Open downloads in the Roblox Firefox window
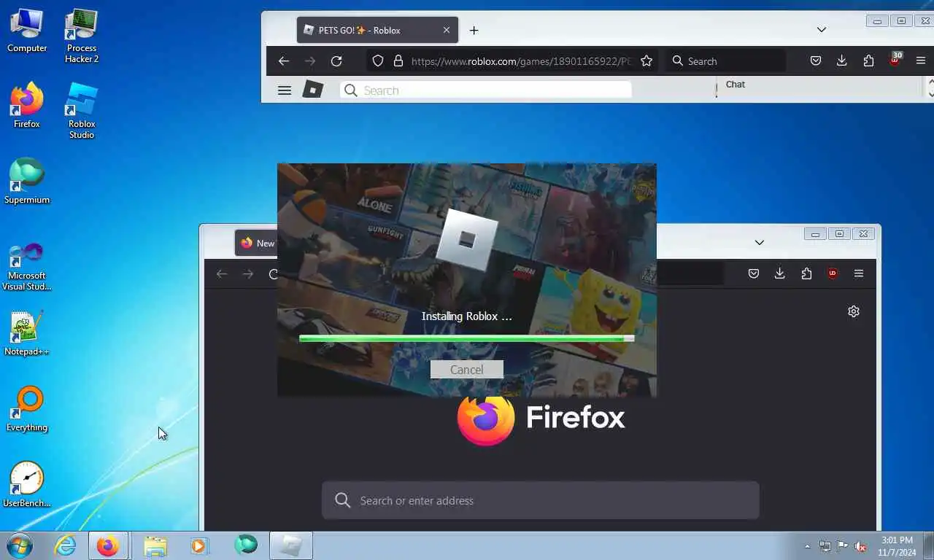 click(842, 61)
